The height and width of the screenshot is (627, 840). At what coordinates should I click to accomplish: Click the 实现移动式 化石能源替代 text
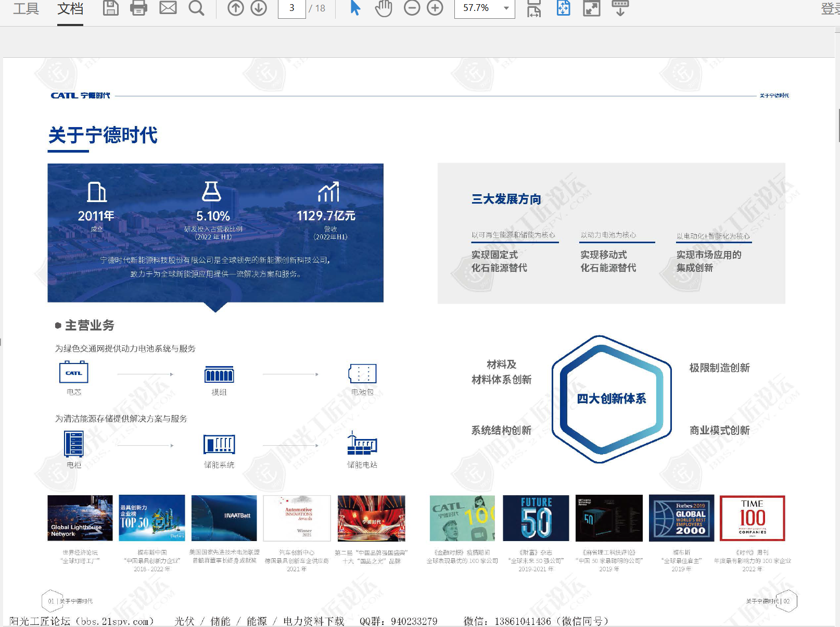point(608,261)
